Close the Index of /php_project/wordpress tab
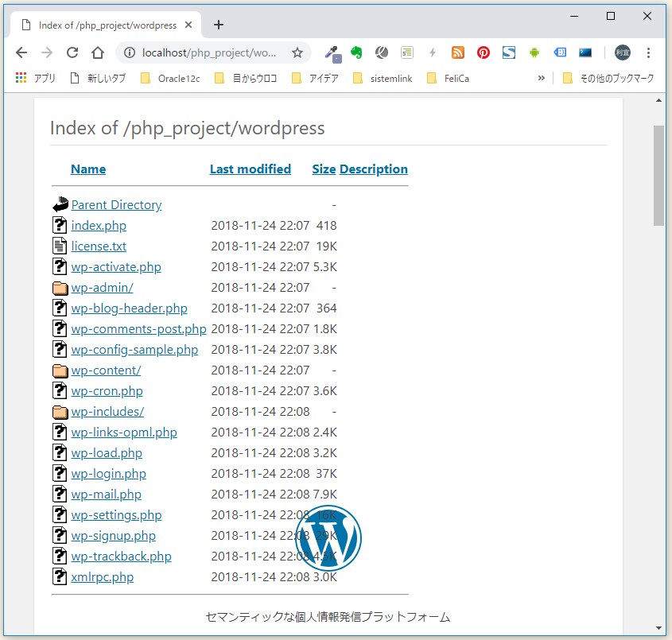The image size is (672, 640). click(188, 25)
